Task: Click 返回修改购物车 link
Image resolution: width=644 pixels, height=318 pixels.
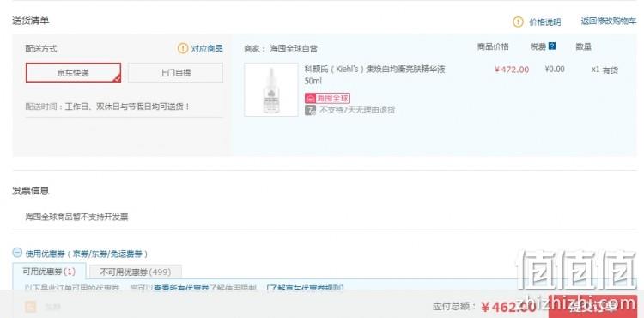Action: pos(608,21)
